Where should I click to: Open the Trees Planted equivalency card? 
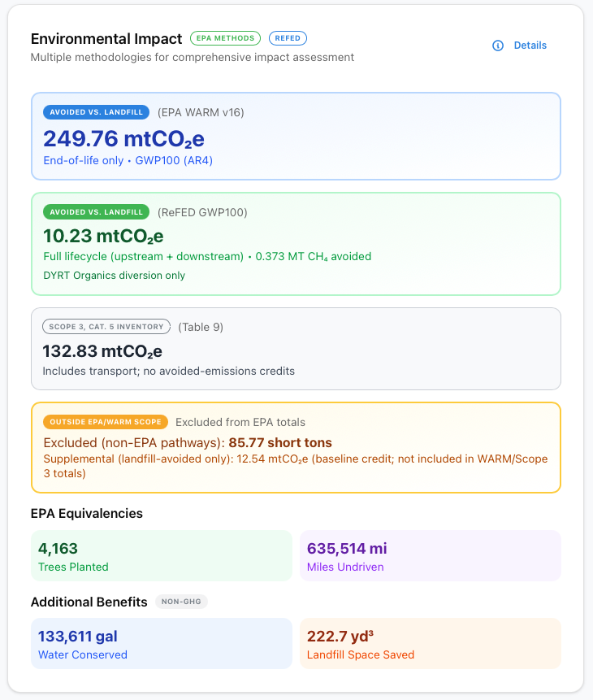pos(161,555)
